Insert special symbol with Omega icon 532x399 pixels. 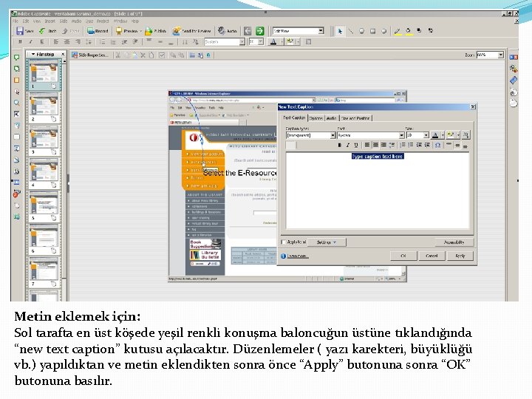click(x=437, y=146)
